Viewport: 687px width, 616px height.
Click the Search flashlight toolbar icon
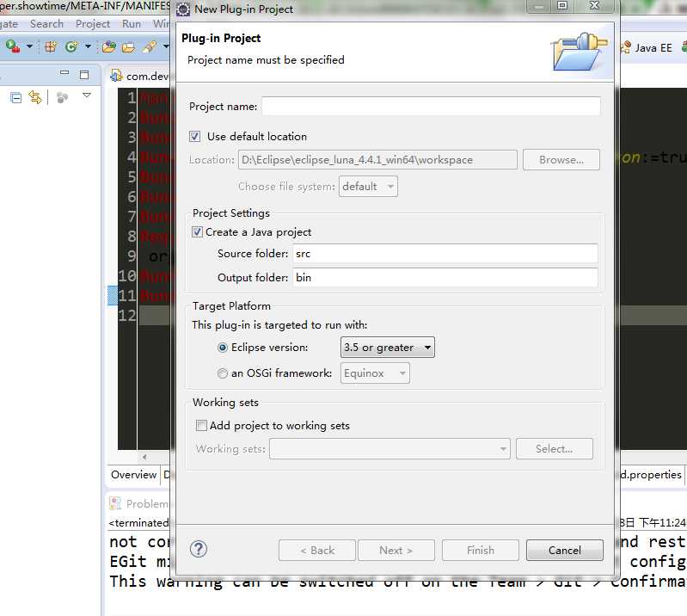(150, 46)
